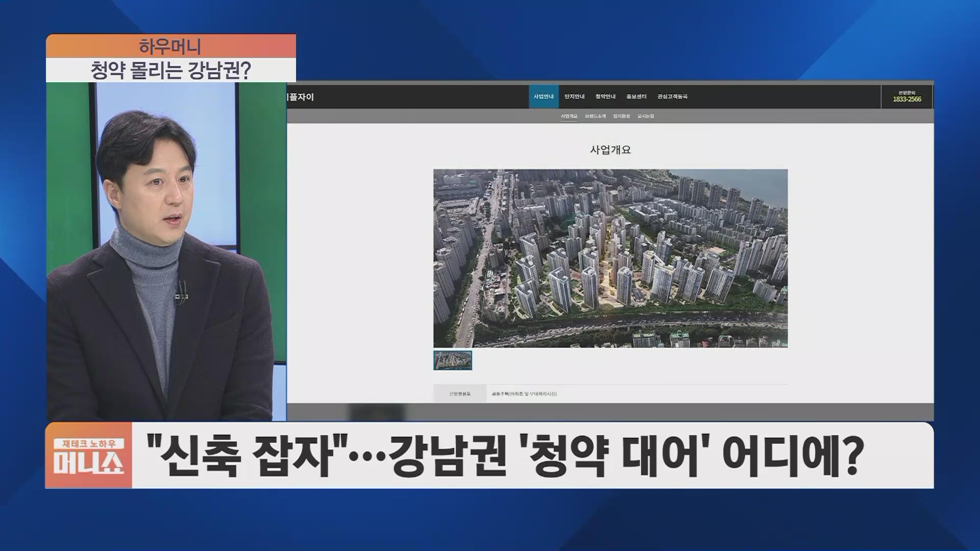
Task: Select the 사업개요 submenu tab
Action: click(569, 116)
